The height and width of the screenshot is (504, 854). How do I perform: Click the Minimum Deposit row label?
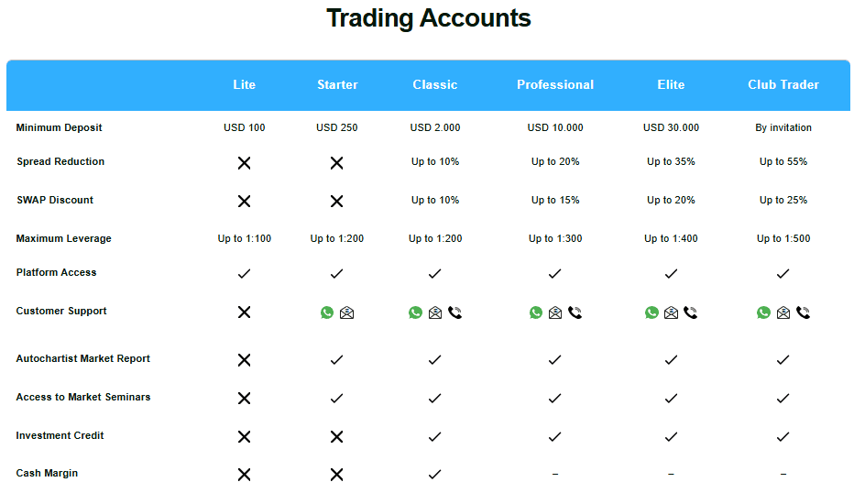[59, 127]
